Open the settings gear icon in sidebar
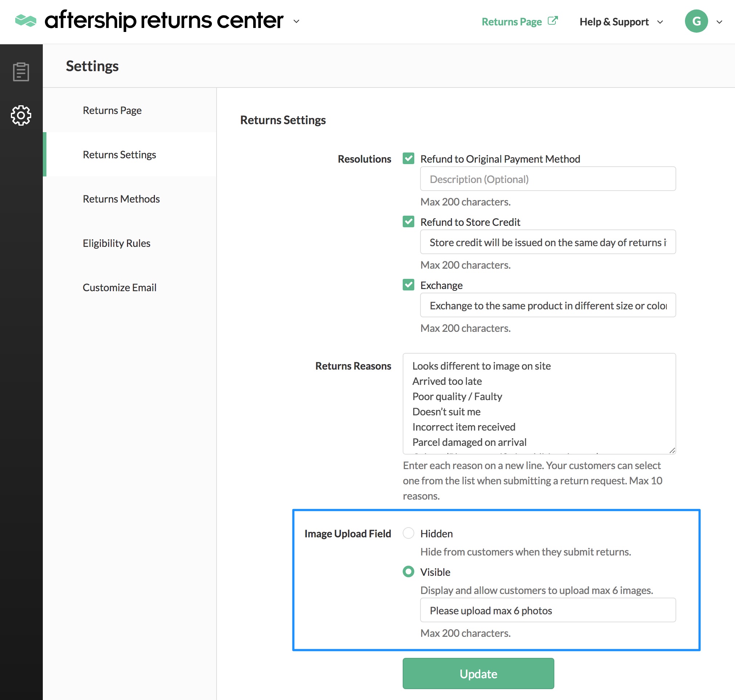This screenshot has height=700, width=735. 21,115
